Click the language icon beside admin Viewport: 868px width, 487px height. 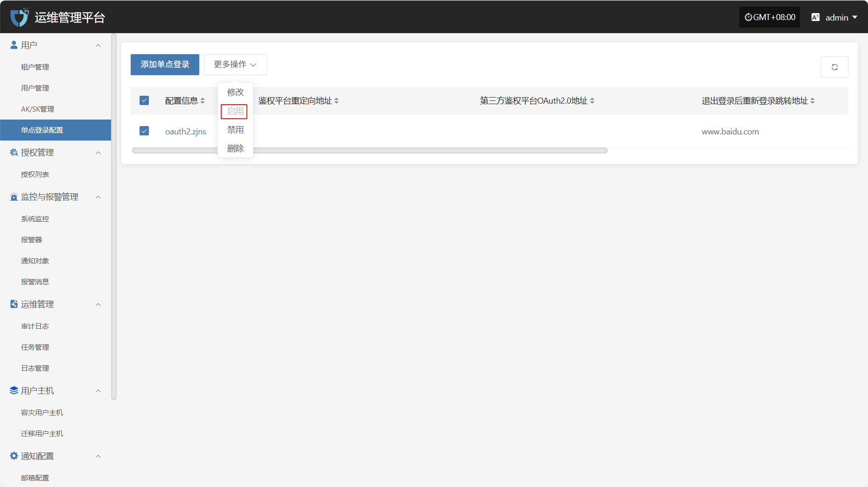pyautogui.click(x=816, y=17)
